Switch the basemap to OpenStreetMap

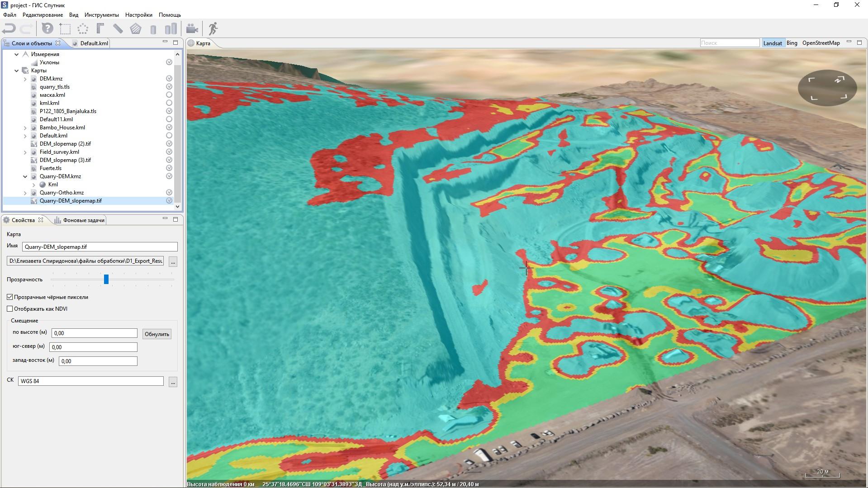(x=821, y=43)
